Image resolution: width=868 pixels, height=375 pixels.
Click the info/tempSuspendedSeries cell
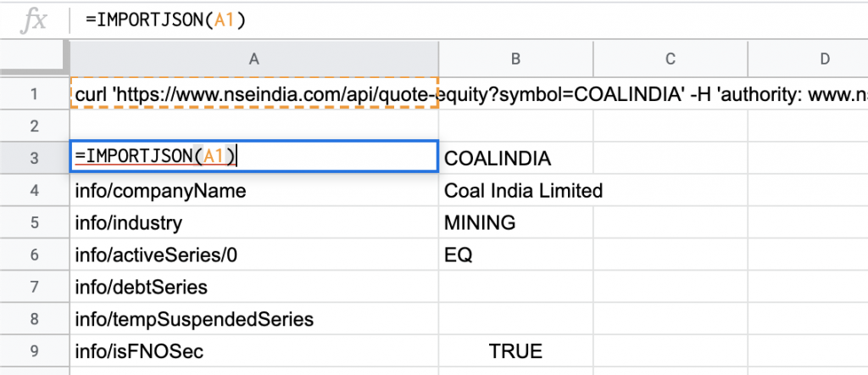(x=254, y=318)
